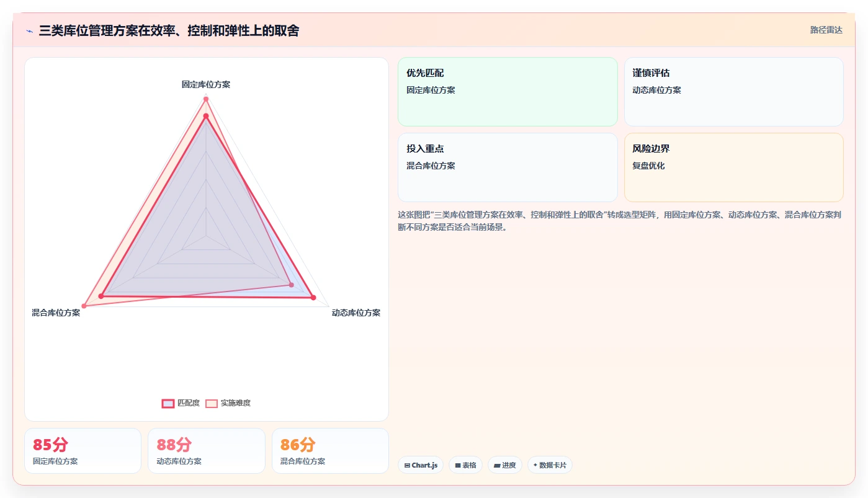Open the 优先匹配 card
868x498 pixels.
pyautogui.click(x=508, y=92)
